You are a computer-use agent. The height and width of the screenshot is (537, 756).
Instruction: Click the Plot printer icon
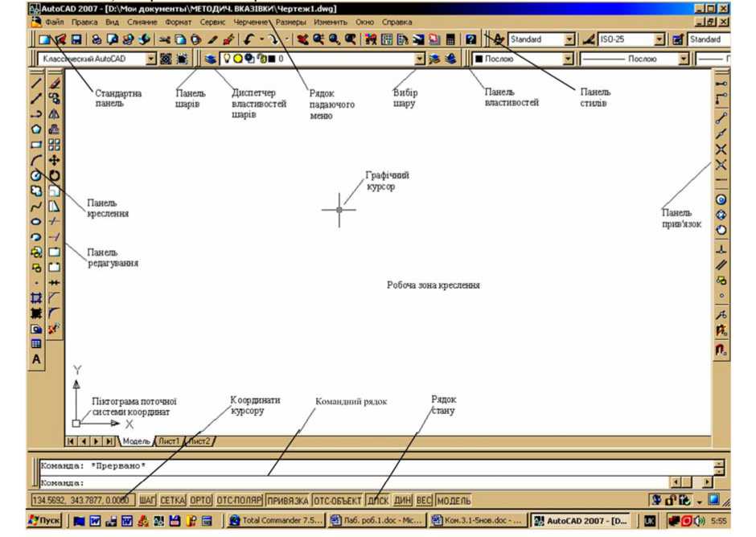coord(97,39)
